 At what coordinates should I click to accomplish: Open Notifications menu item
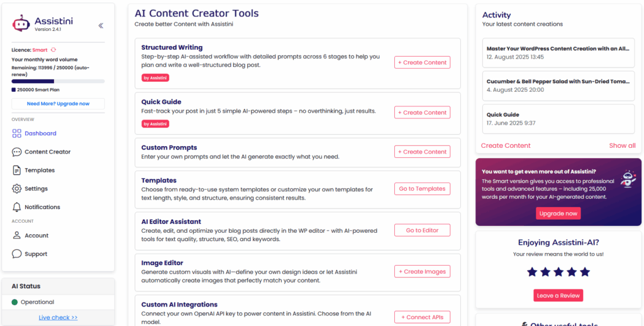point(42,207)
